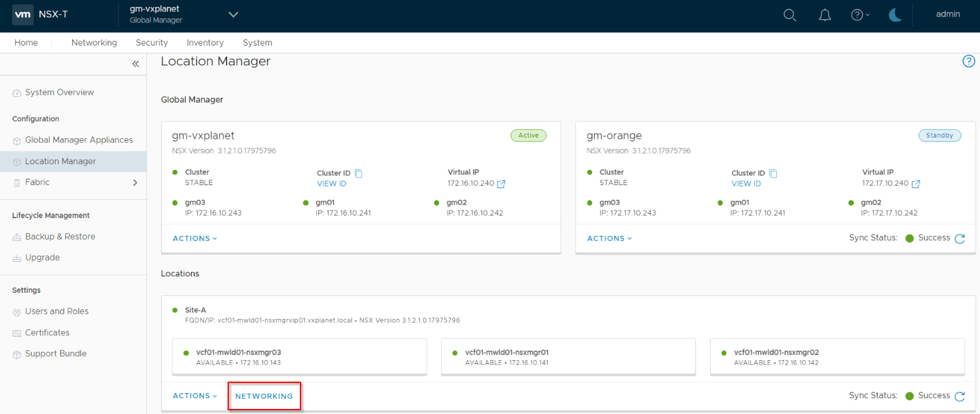The width and height of the screenshot is (980, 414).
Task: Click the Standby badge on gm-orange
Action: pyautogui.click(x=939, y=135)
